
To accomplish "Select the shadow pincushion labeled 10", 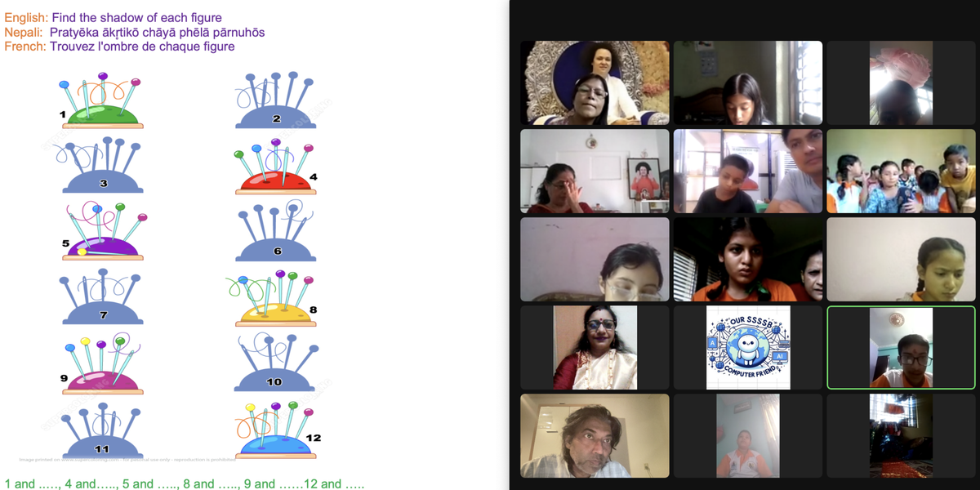I will tap(275, 364).
